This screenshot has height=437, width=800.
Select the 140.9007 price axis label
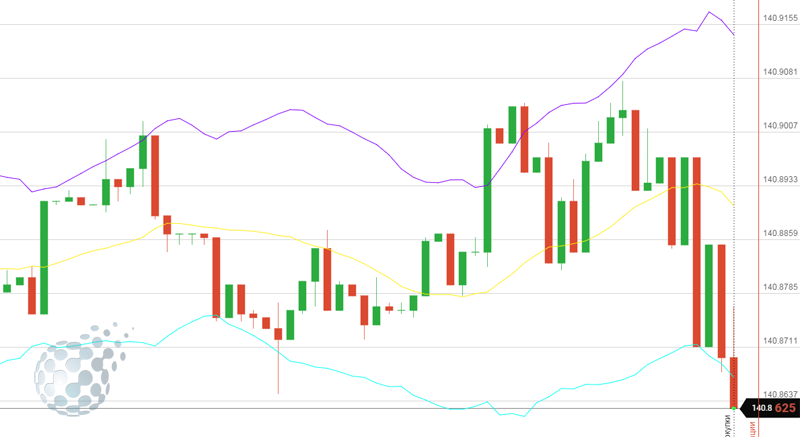tap(779, 126)
